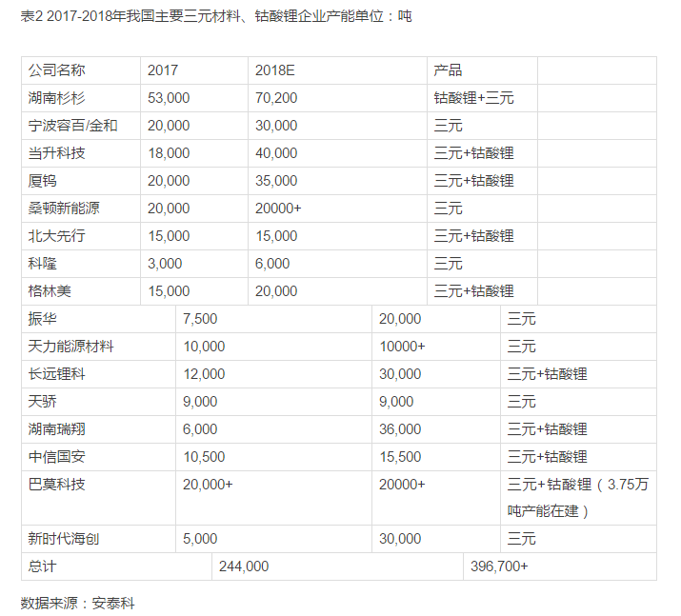681x616 pixels.
Task: Select the 产品 column header
Action: tap(449, 70)
